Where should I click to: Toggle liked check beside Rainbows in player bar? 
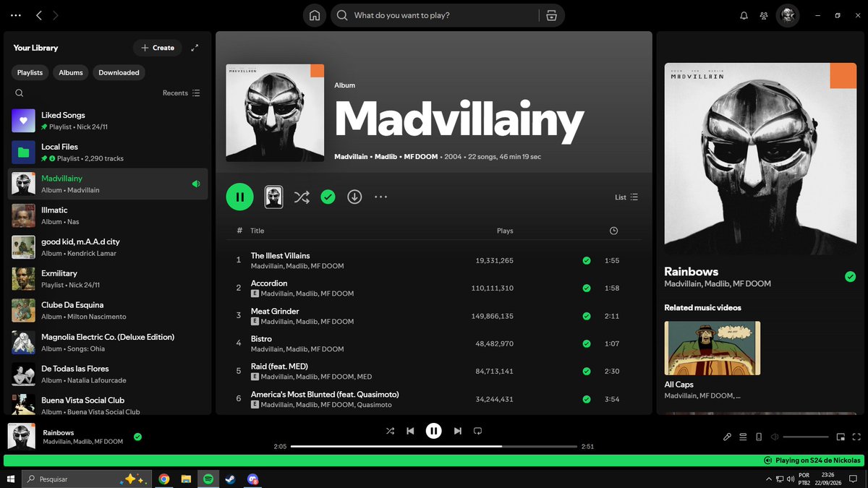click(x=137, y=437)
